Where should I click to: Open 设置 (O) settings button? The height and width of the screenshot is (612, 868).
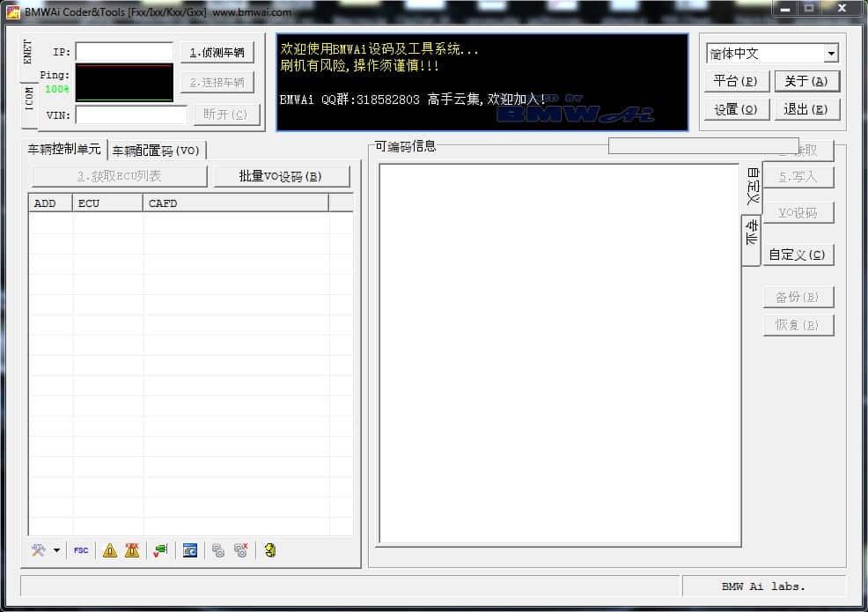[x=736, y=109]
